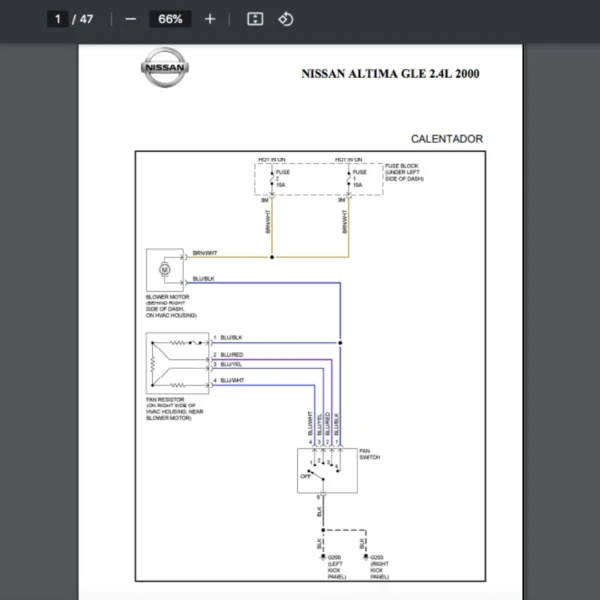Click the fuse block dashed box
Screen dimensions: 600x600
[317, 178]
